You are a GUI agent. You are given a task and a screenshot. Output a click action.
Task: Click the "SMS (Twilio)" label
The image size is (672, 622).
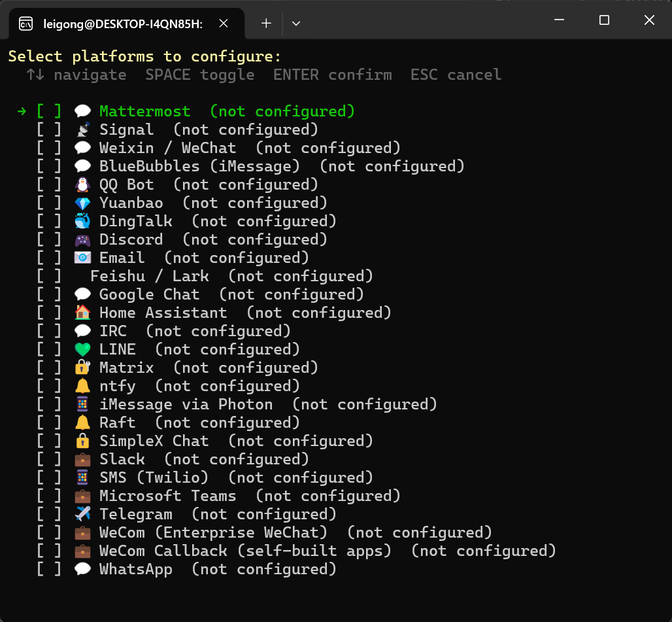(154, 477)
